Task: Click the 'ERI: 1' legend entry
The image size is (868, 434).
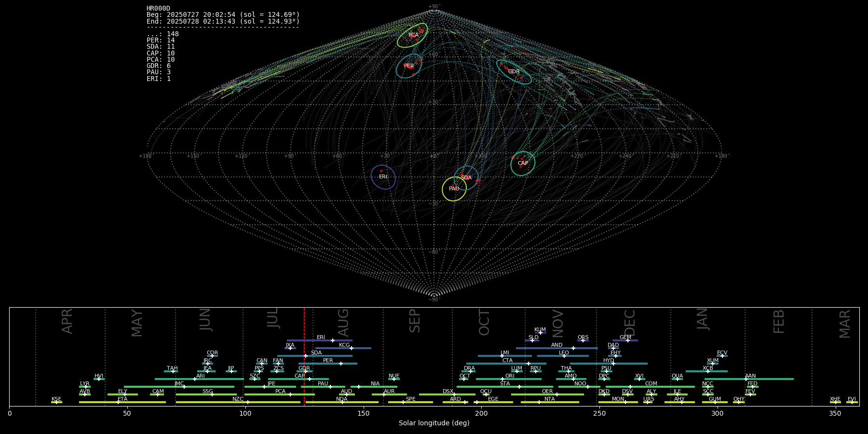Action: pos(159,79)
